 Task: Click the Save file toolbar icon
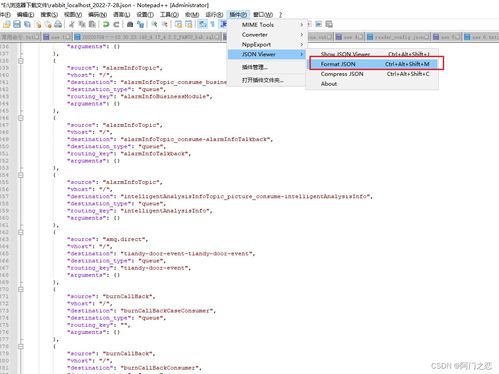coord(17,24)
